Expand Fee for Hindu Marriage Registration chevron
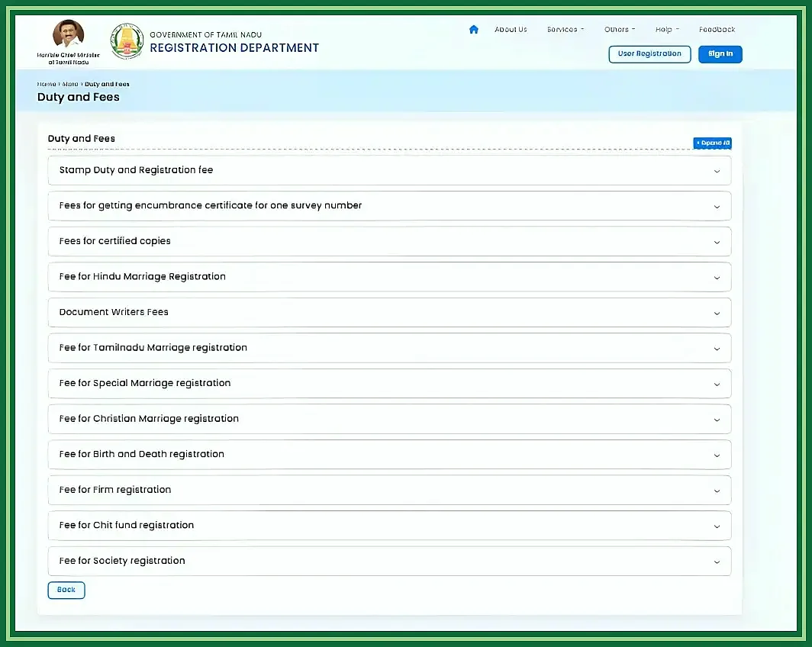 click(717, 278)
